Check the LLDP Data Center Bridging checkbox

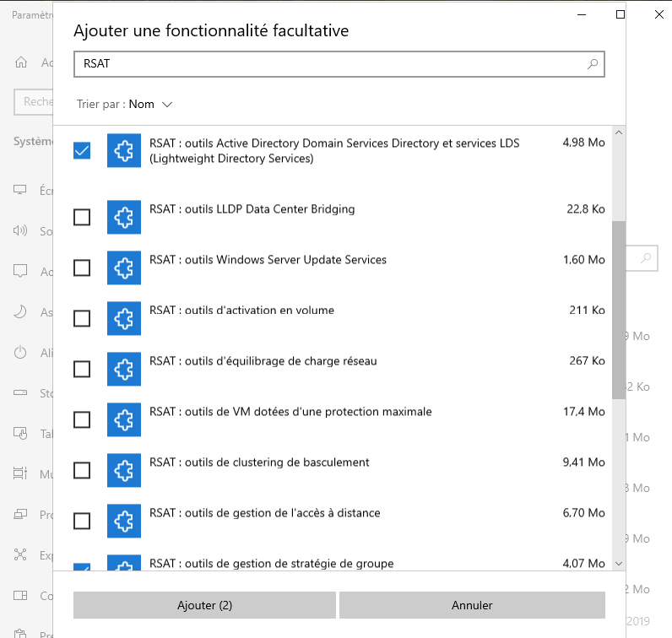click(82, 218)
